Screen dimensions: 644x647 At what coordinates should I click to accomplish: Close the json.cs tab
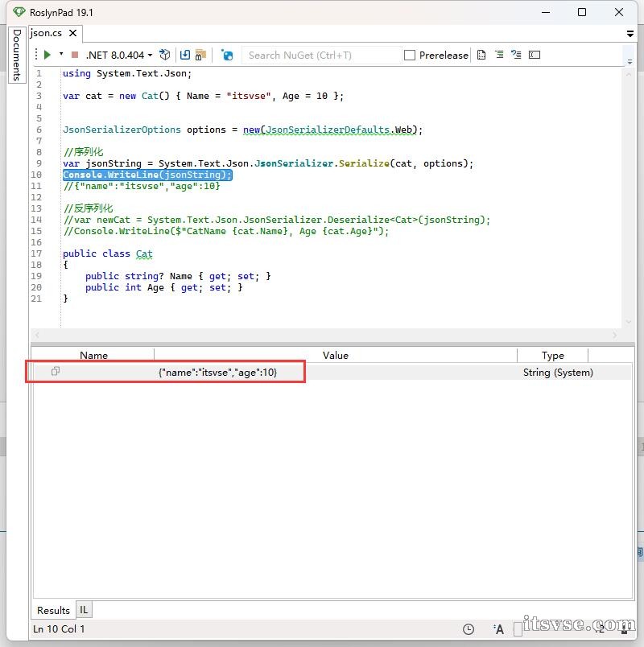point(72,33)
